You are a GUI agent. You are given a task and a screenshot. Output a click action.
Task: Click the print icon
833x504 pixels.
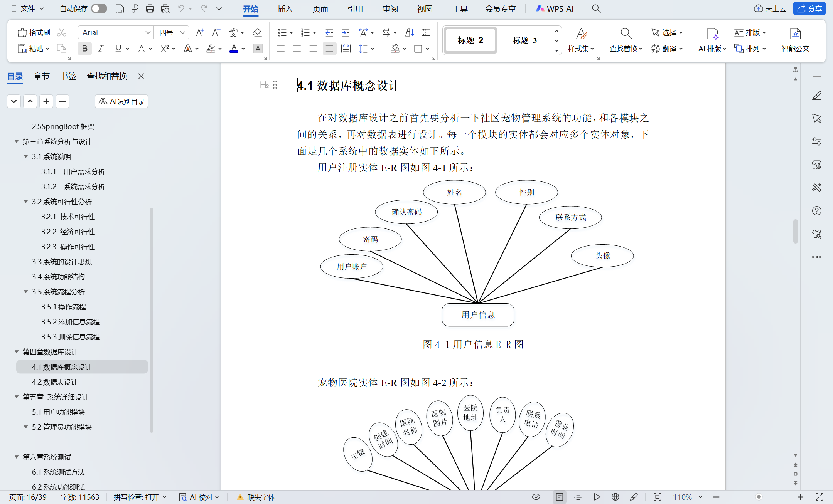click(x=150, y=8)
